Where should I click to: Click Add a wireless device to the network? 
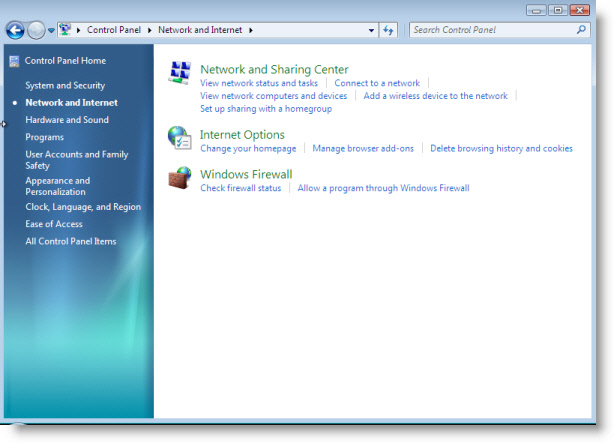(x=435, y=96)
